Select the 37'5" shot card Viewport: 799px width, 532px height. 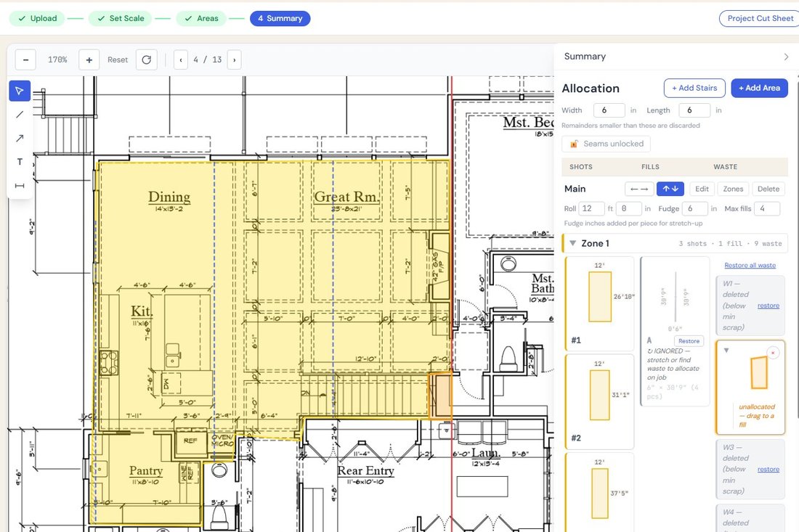[599, 492]
